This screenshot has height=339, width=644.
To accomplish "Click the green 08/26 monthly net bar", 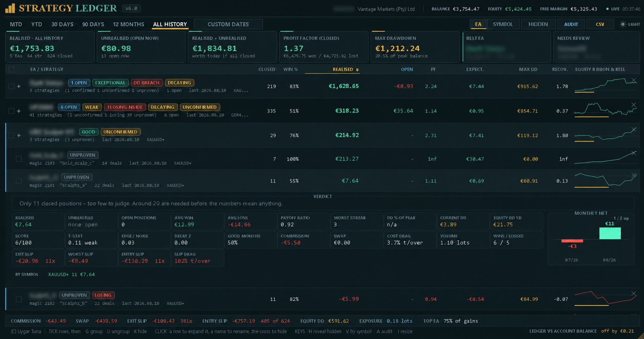I will click(x=610, y=233).
